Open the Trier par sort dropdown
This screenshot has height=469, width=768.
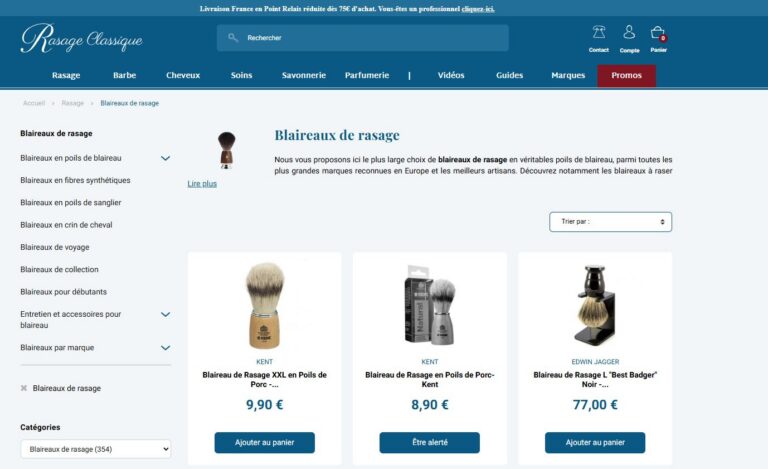click(x=610, y=222)
